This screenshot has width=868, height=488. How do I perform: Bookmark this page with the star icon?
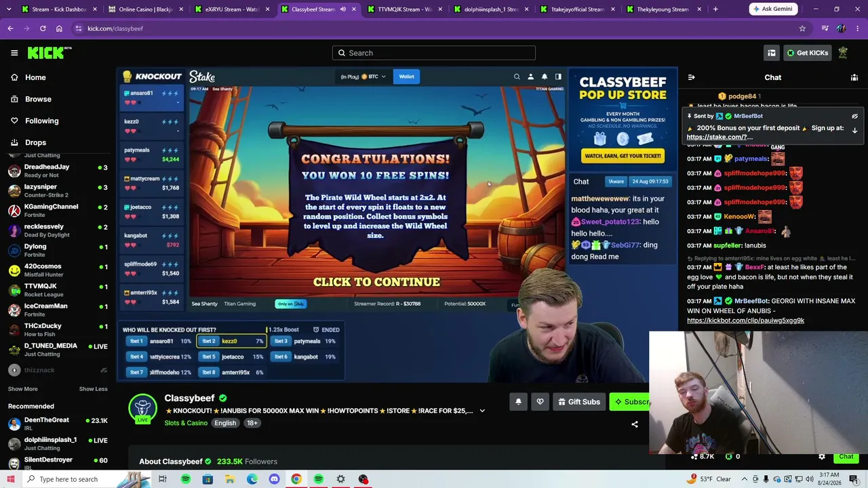click(x=802, y=28)
